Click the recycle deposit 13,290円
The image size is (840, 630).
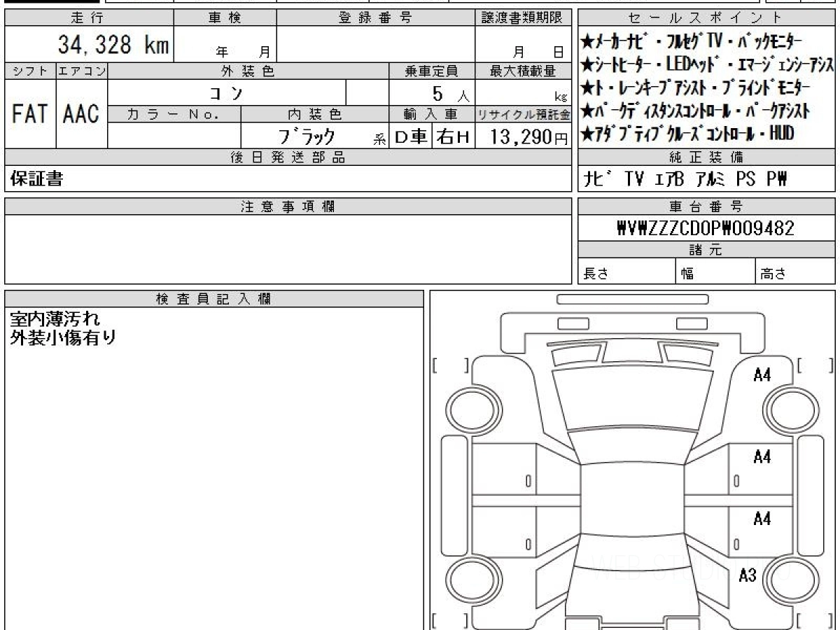[528, 136]
